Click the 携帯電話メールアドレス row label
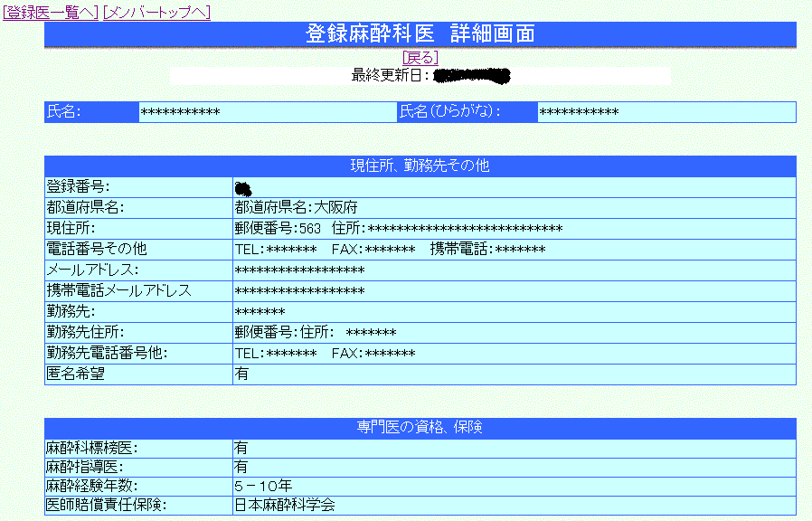The width and height of the screenshot is (812, 521). click(118, 290)
